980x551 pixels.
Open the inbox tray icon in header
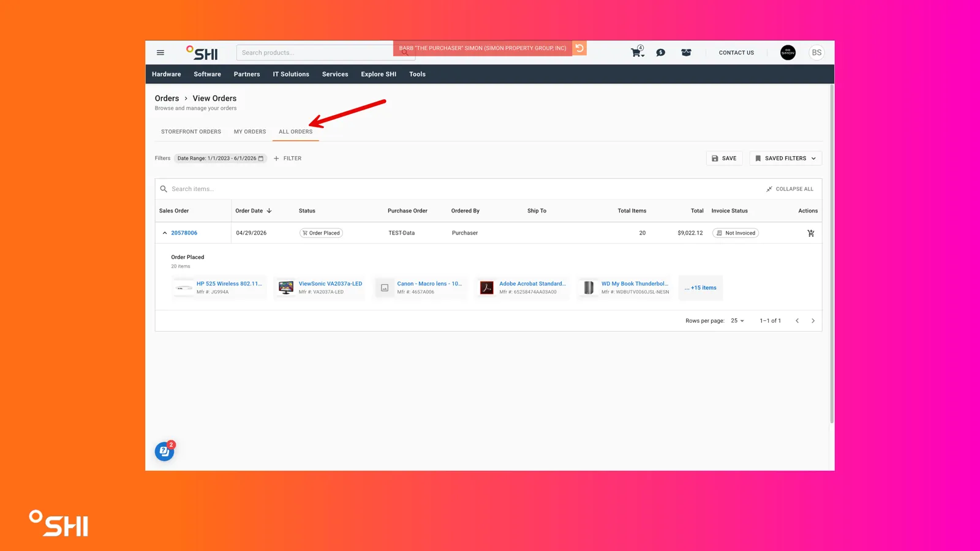coord(686,53)
